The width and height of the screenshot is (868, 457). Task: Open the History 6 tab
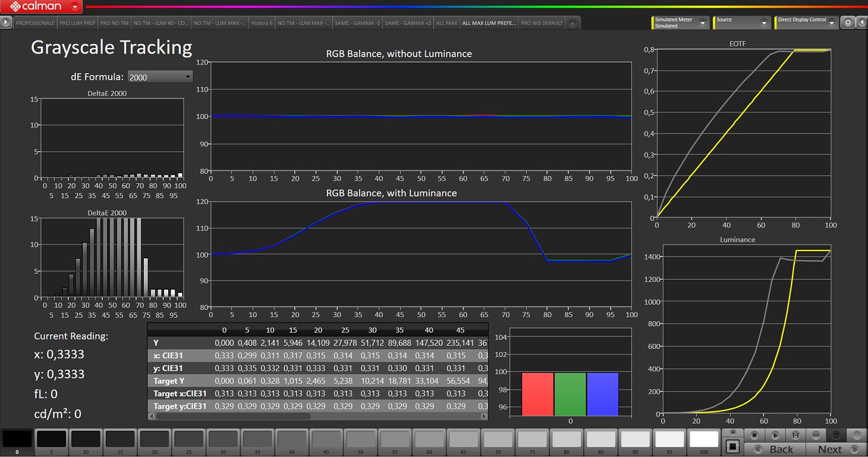[x=262, y=23]
